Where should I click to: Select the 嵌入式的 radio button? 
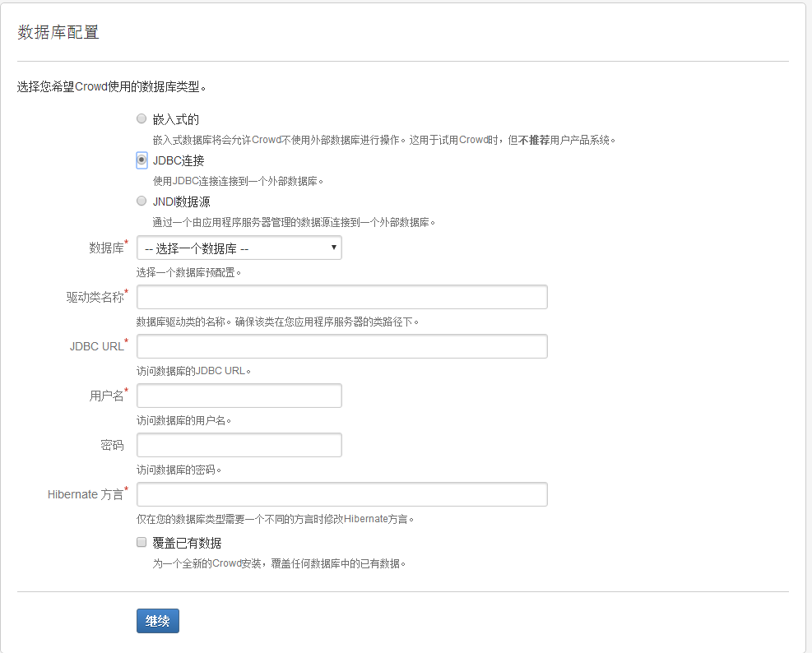pyautogui.click(x=141, y=118)
